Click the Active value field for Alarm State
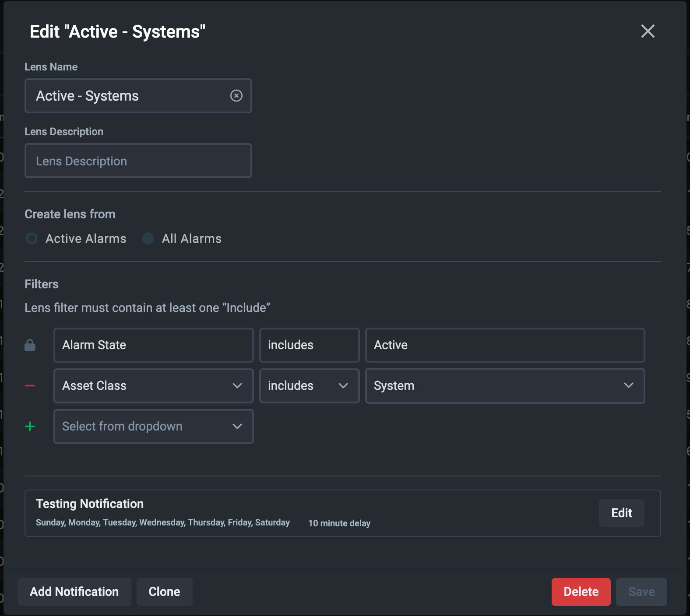This screenshot has height=616, width=690. click(x=504, y=345)
